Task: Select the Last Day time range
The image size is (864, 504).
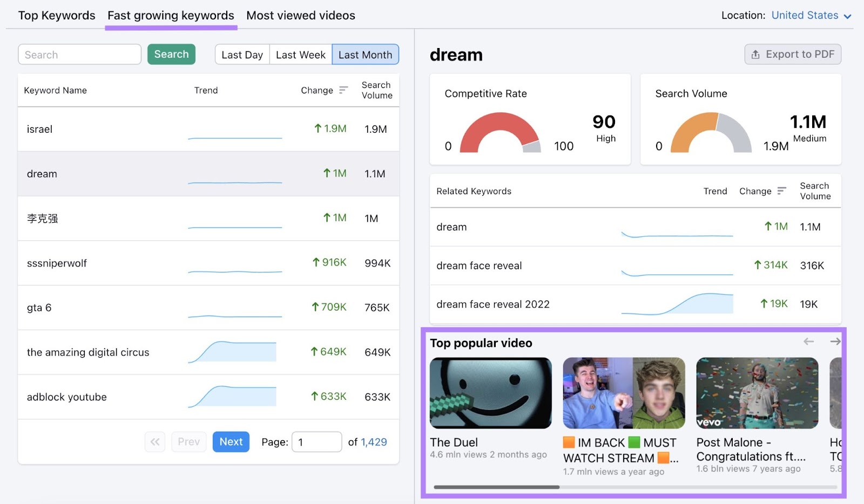Action: coord(242,55)
